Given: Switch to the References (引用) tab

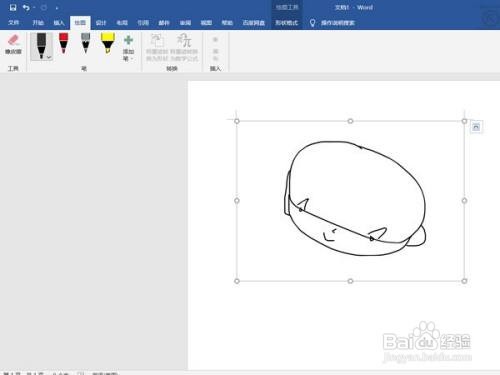Looking at the screenshot, I should (x=143, y=23).
